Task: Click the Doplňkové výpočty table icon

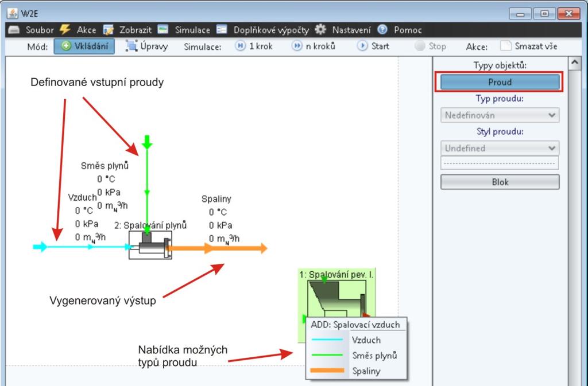Action: pos(222,30)
